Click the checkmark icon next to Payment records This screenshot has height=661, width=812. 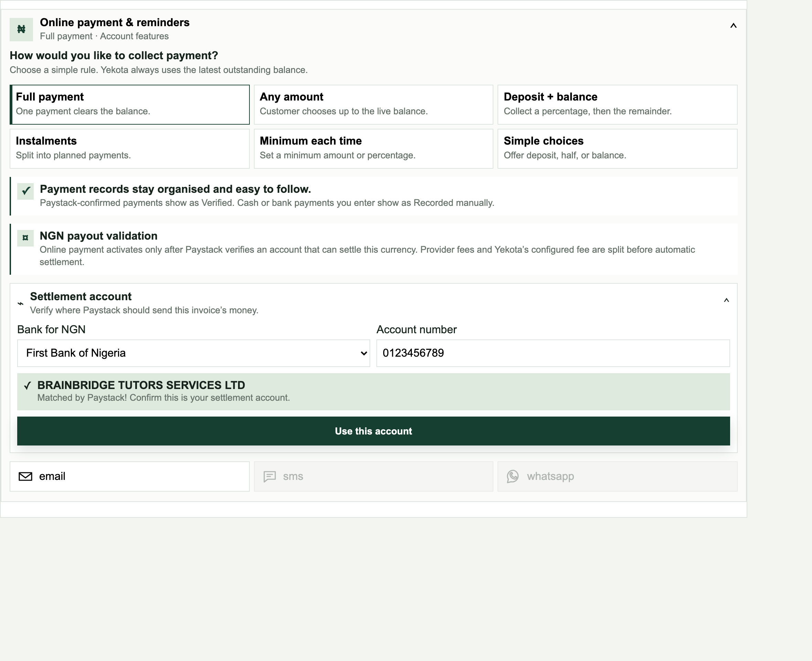click(25, 191)
